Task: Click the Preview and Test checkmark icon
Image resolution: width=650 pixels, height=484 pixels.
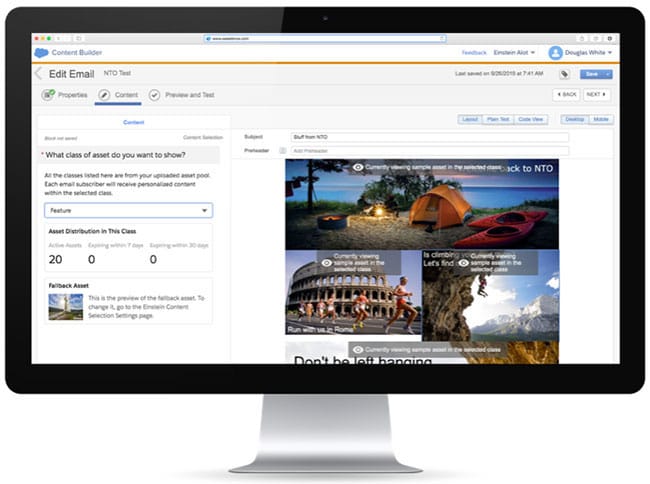Action: click(154, 95)
